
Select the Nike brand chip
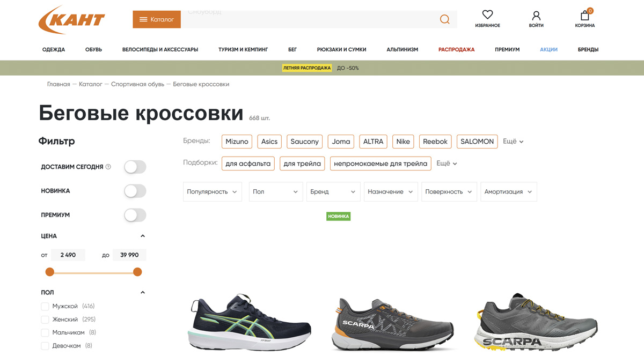click(x=403, y=142)
